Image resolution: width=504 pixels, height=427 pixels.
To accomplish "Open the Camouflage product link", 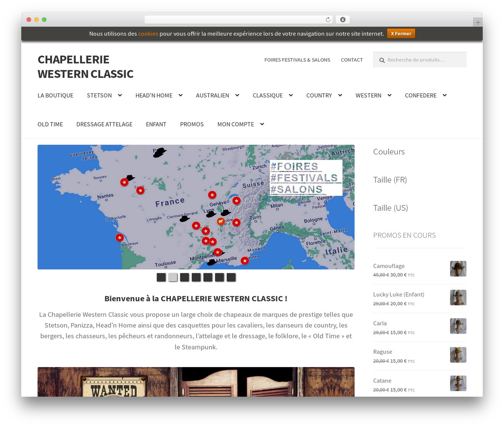I will click(389, 266).
